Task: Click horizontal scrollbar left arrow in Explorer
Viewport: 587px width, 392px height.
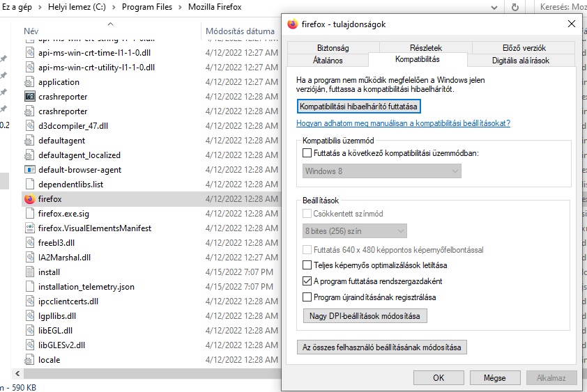Action: click(17, 373)
